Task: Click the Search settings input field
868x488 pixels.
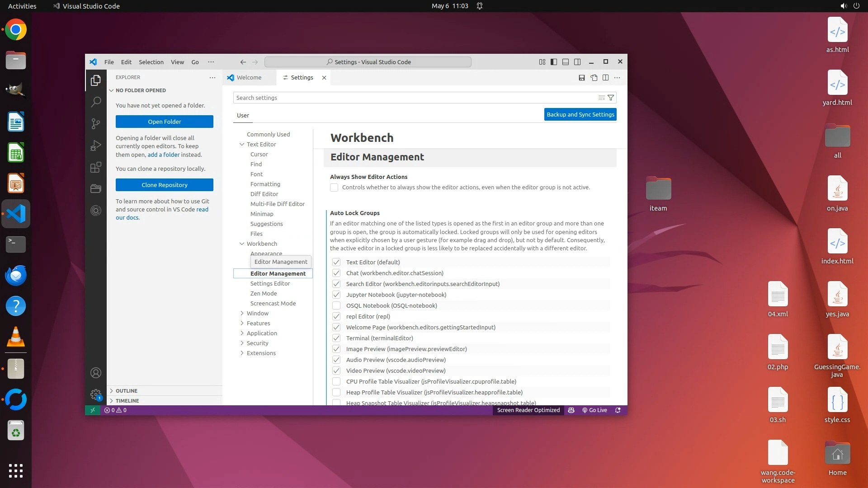Action: 414,98
